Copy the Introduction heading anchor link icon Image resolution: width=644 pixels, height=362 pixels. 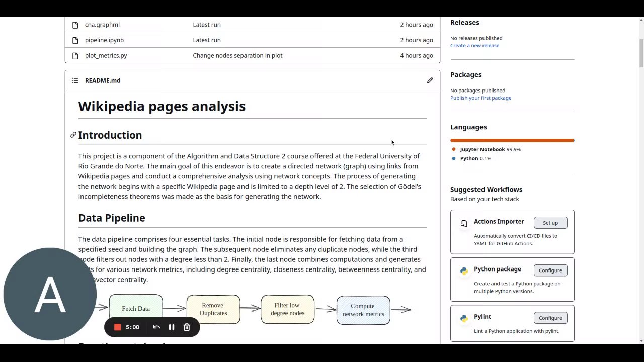click(73, 135)
